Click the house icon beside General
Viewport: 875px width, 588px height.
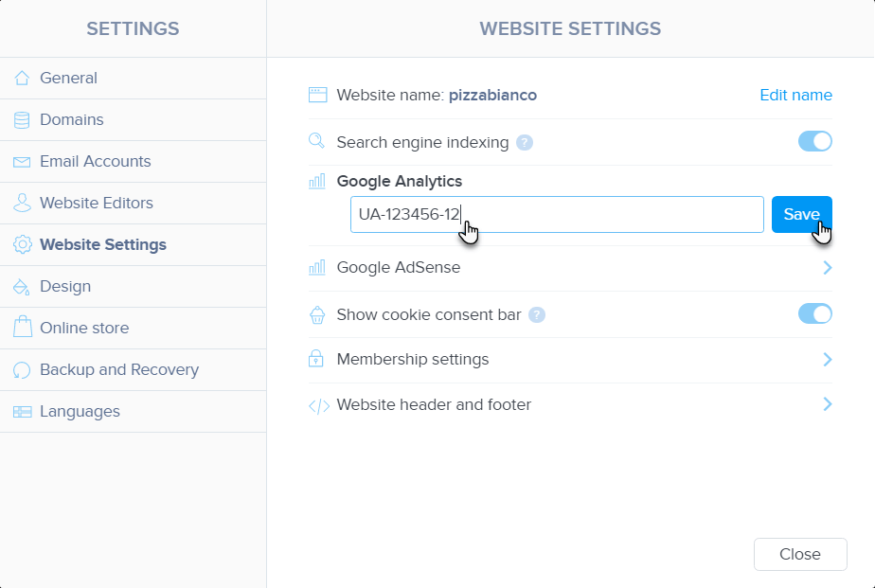(22, 79)
